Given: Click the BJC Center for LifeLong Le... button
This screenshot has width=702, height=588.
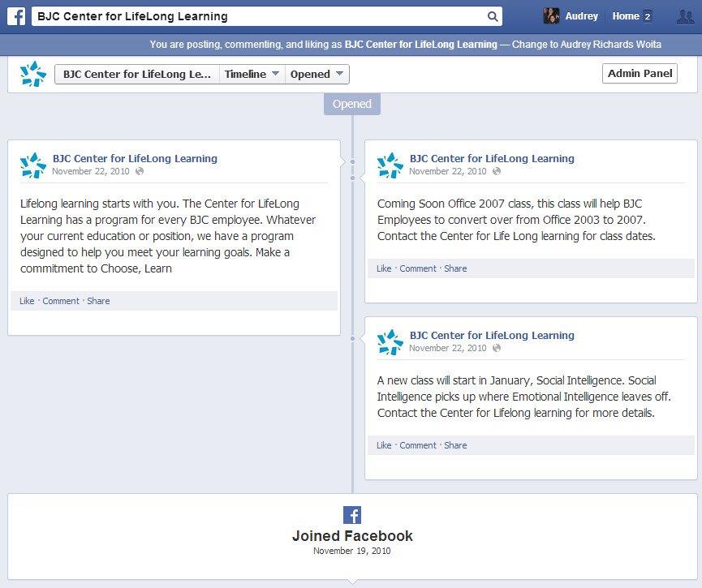Looking at the screenshot, I should click(x=137, y=75).
